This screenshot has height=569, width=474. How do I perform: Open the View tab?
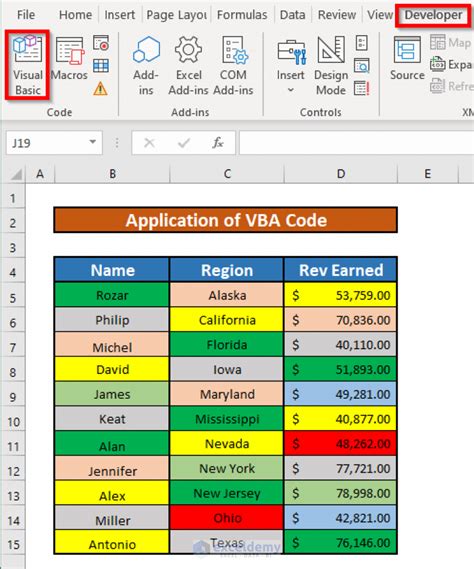click(x=380, y=15)
